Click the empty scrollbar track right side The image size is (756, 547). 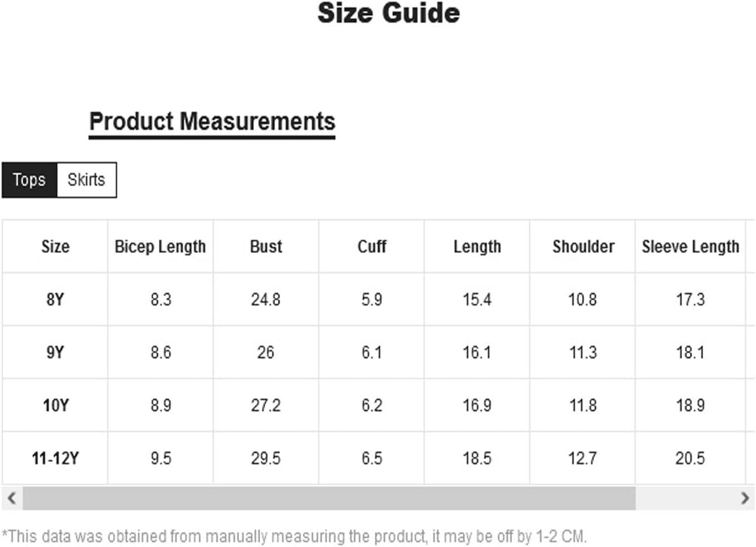[685, 498]
